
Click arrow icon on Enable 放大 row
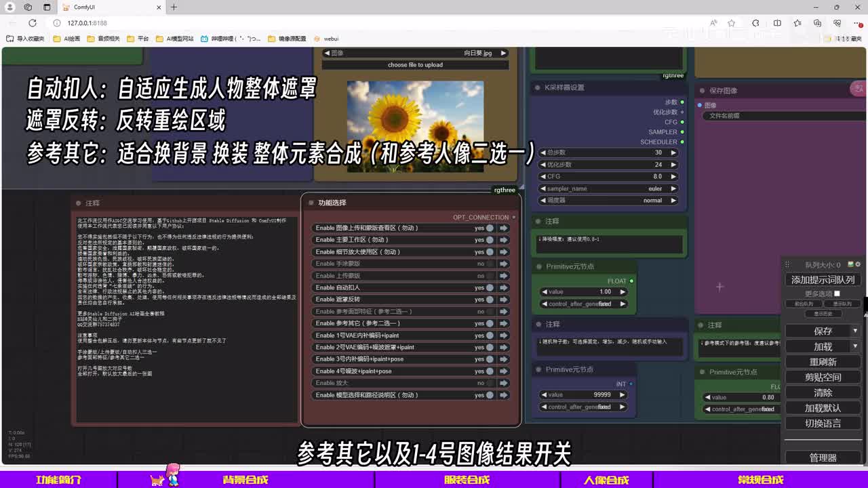pos(504,383)
